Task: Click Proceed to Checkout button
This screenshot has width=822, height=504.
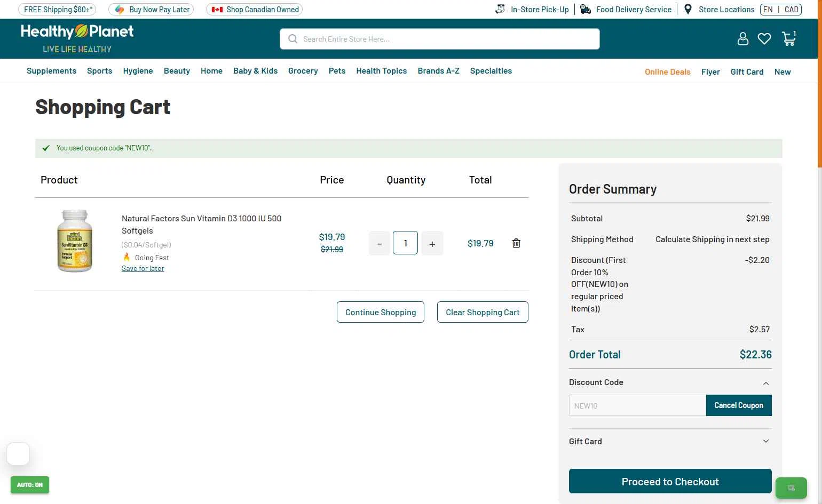Action: [x=670, y=481]
